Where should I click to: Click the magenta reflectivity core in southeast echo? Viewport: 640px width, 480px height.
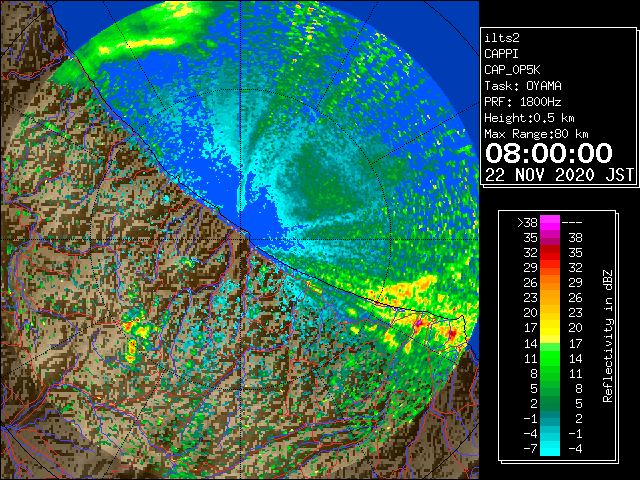pos(418,323)
